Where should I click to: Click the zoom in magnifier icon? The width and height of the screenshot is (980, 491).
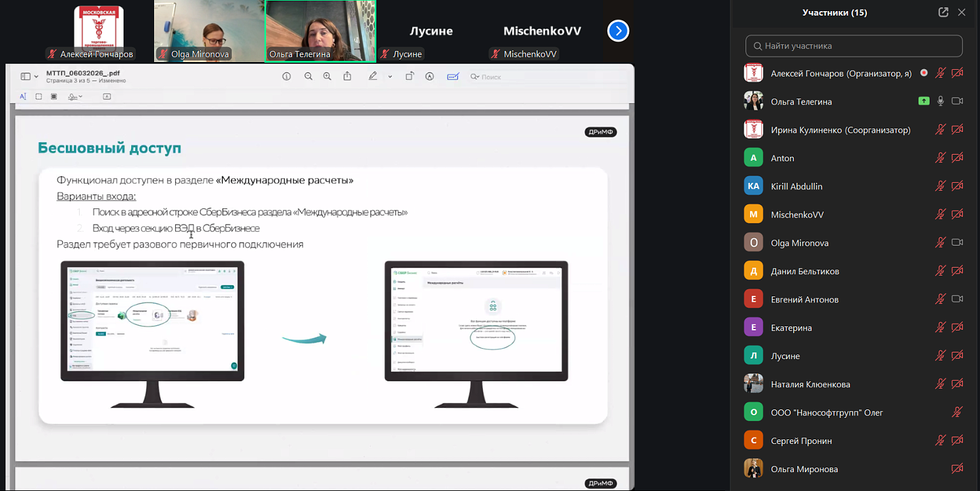327,76
